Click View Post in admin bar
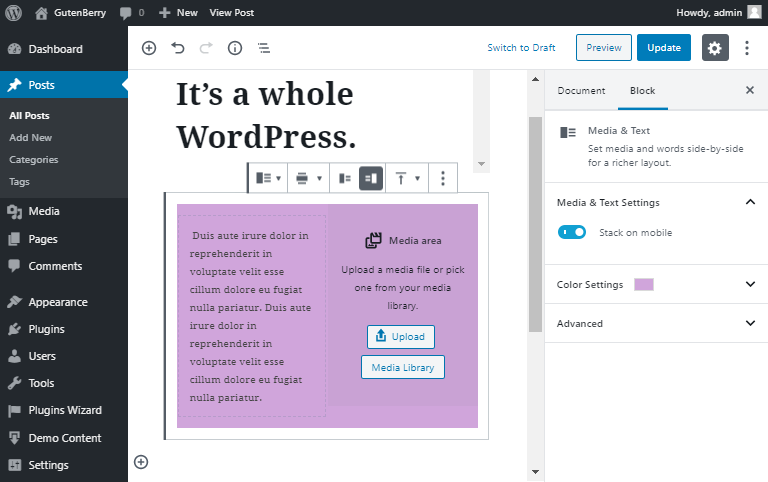768x482 pixels. pyautogui.click(x=232, y=13)
